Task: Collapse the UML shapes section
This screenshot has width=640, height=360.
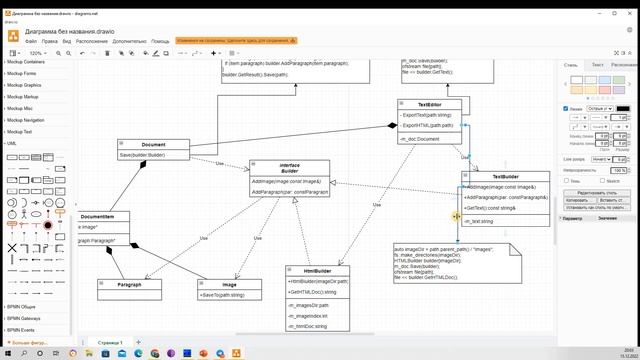Action: (11, 144)
